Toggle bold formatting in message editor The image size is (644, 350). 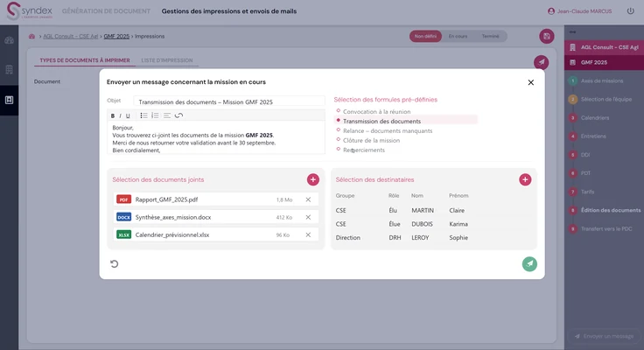coord(113,115)
